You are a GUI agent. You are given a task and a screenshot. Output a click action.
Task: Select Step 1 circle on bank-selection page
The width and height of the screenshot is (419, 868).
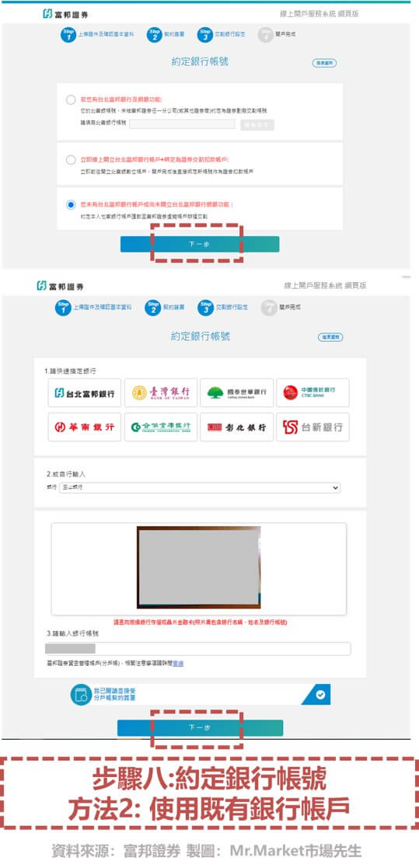click(x=63, y=308)
